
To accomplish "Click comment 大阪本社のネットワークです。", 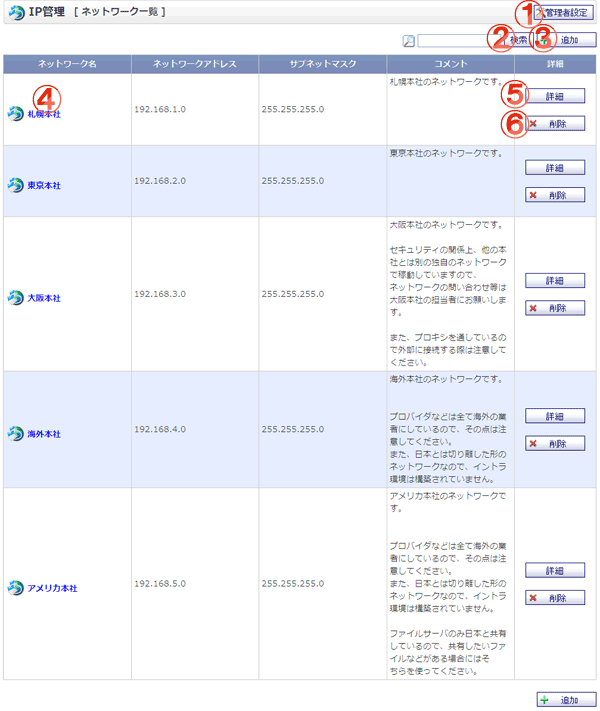I will pyautogui.click(x=447, y=225).
